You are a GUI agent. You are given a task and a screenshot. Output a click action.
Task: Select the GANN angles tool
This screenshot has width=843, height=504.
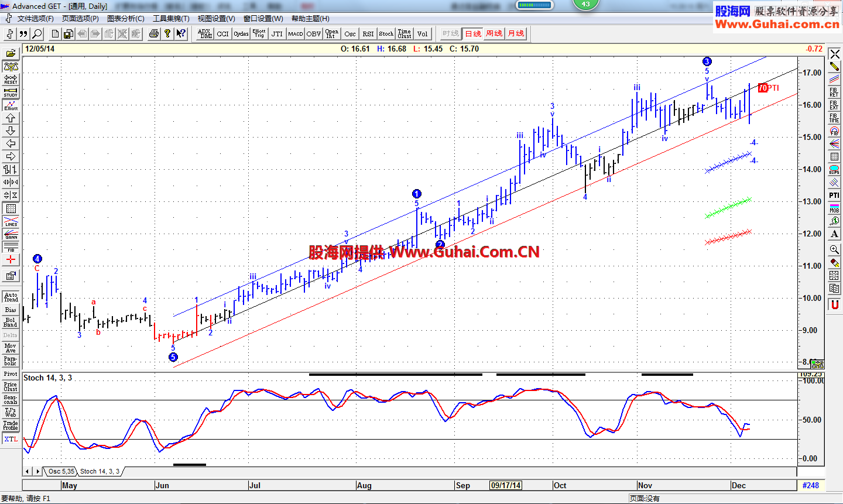point(11,234)
